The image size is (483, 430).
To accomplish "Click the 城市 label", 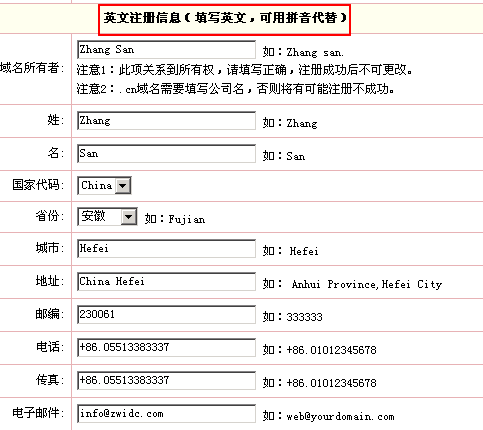I will point(50,248).
